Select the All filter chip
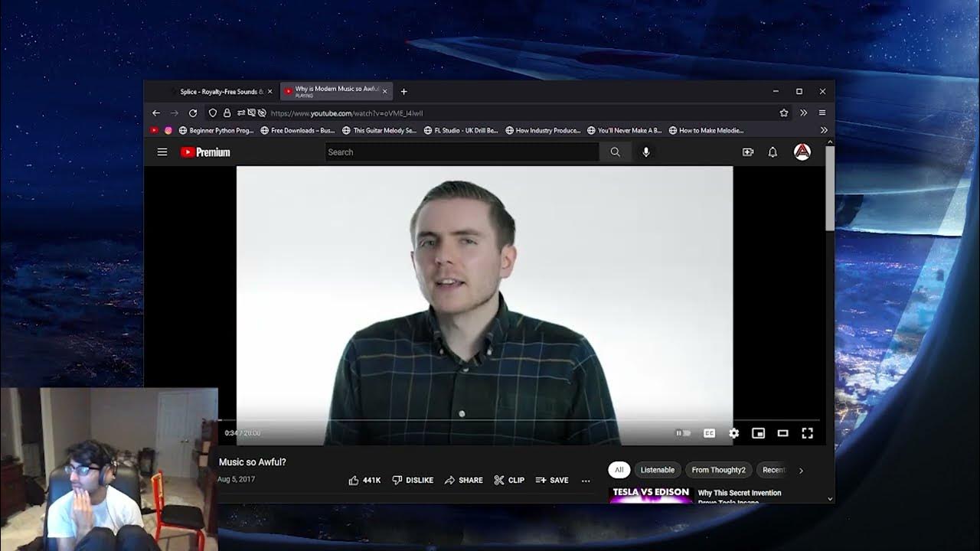Viewport: 980px width, 551px height. [619, 470]
